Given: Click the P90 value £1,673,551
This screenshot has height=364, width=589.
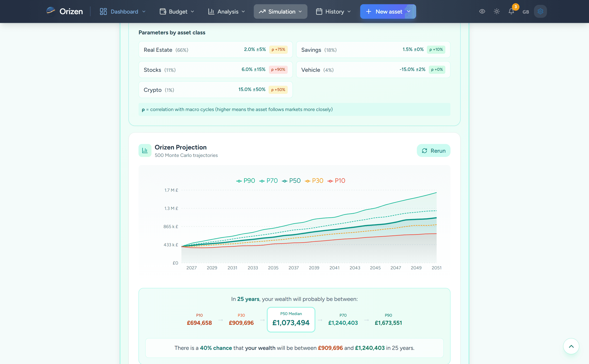Looking at the screenshot, I should coord(388,323).
